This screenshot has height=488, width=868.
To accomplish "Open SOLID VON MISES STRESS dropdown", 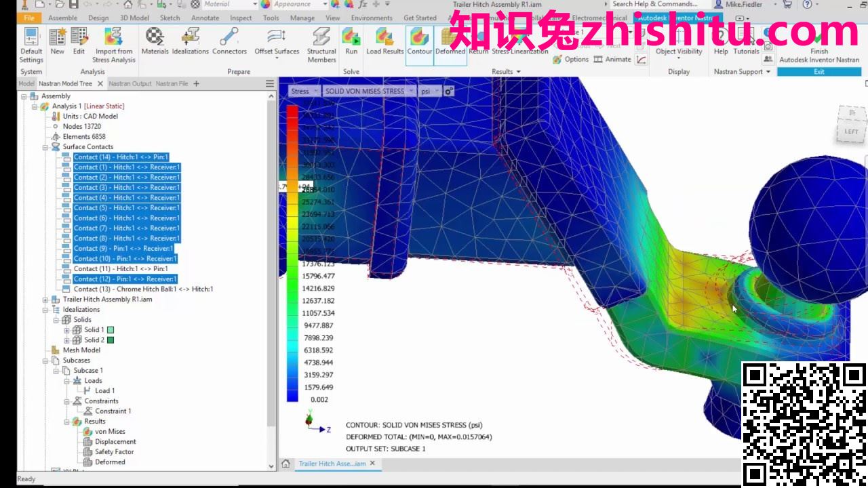I will coord(368,91).
